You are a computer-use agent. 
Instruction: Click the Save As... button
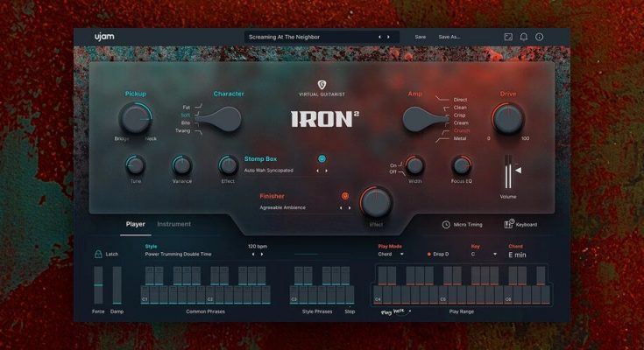(x=449, y=37)
